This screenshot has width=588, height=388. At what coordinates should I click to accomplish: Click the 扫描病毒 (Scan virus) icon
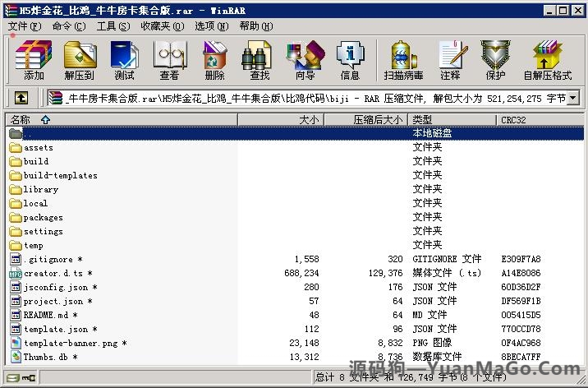pos(403,55)
